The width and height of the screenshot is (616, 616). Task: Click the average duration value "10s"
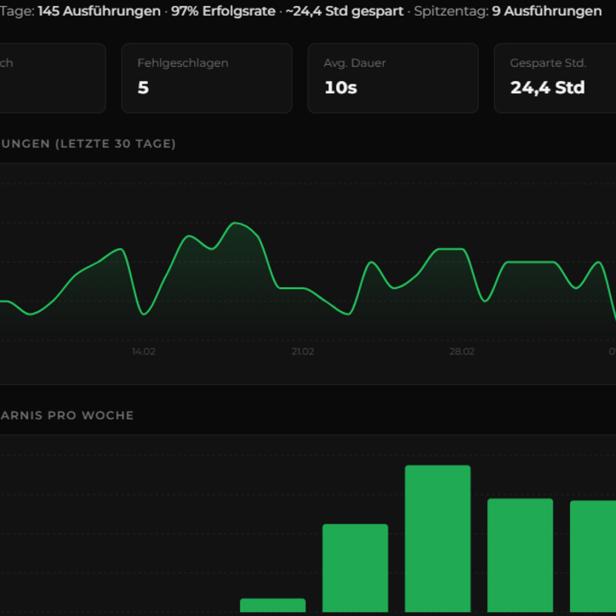tap(341, 87)
